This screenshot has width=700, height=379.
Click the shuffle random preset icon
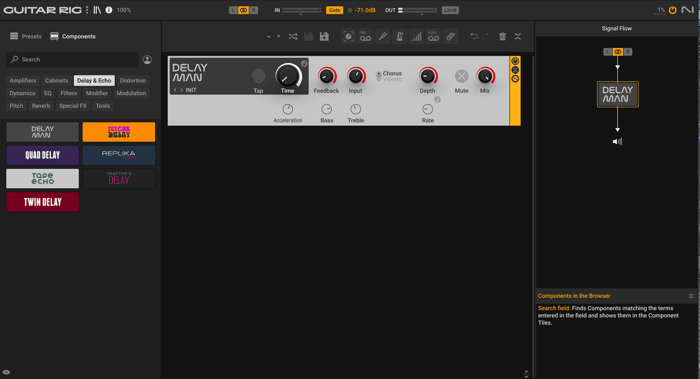click(x=293, y=37)
